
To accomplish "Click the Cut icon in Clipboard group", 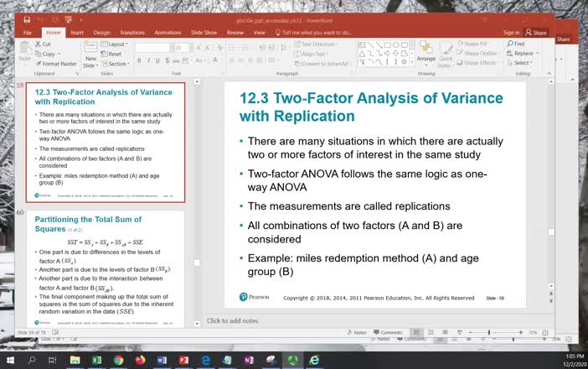I will [37, 44].
